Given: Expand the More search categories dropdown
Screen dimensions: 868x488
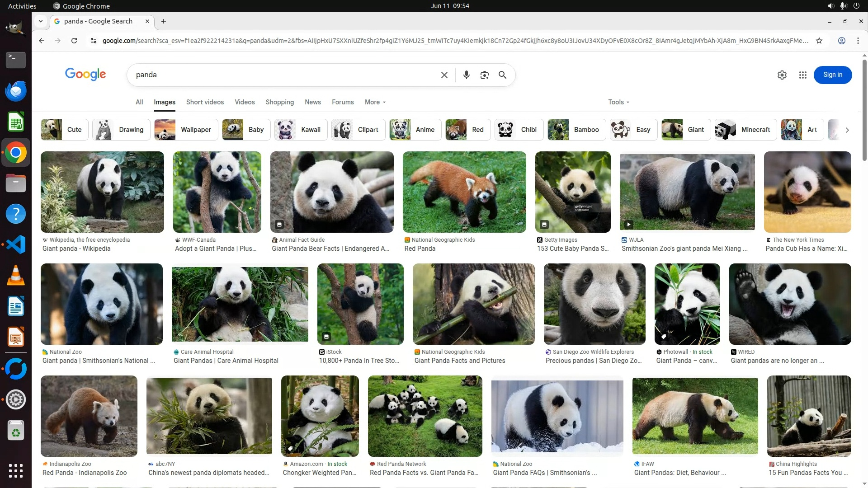Looking at the screenshot, I should 375,102.
